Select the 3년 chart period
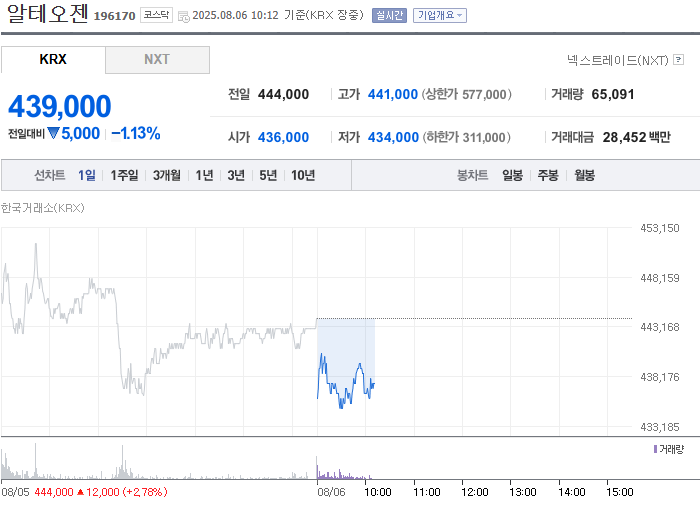Viewport: 700px width, 505px height. click(x=236, y=175)
